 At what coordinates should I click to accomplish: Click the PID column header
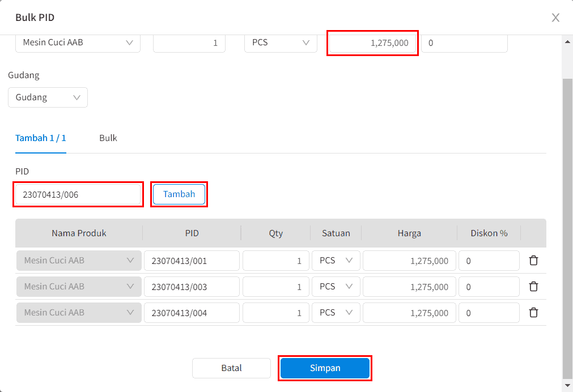[192, 233]
